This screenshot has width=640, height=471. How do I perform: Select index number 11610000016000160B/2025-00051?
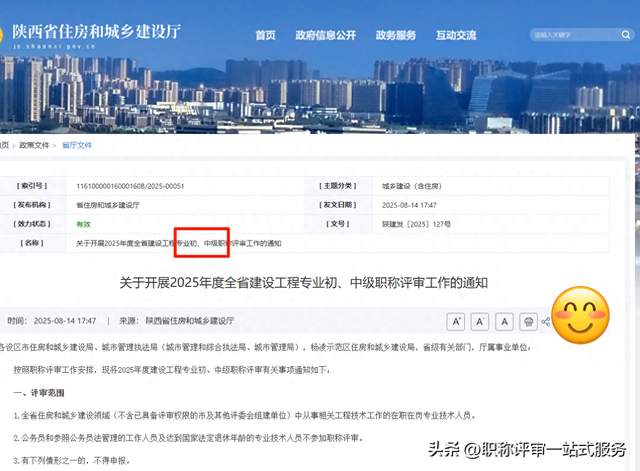[130, 186]
